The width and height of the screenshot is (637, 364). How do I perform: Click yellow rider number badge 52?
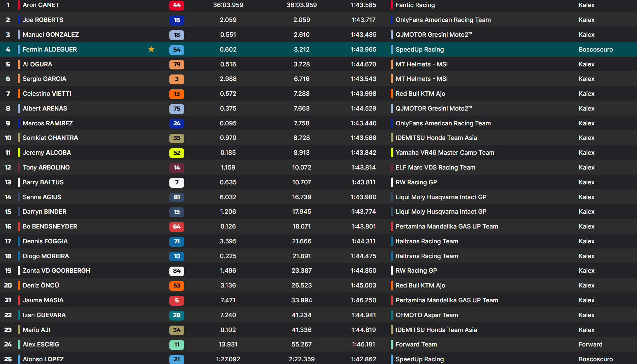click(x=177, y=153)
